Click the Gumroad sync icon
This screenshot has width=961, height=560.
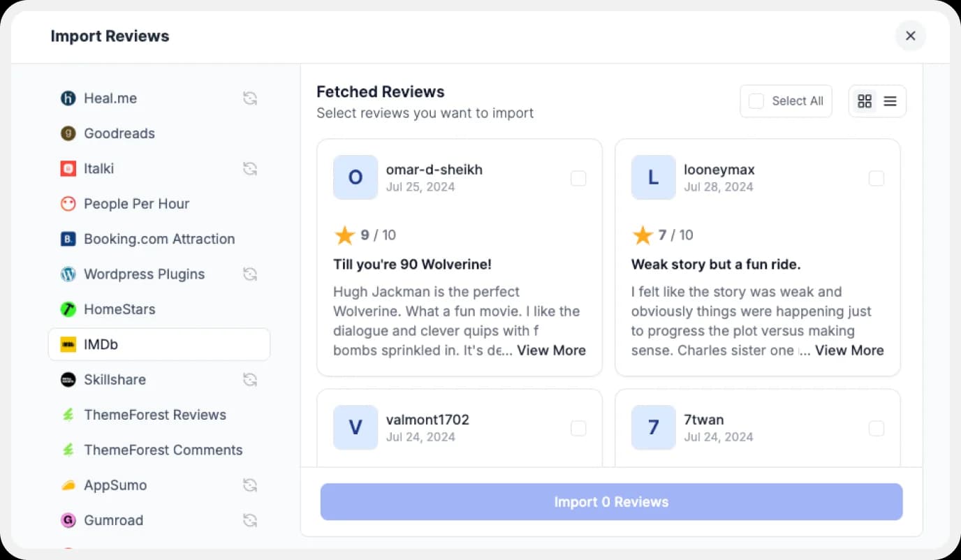point(250,520)
